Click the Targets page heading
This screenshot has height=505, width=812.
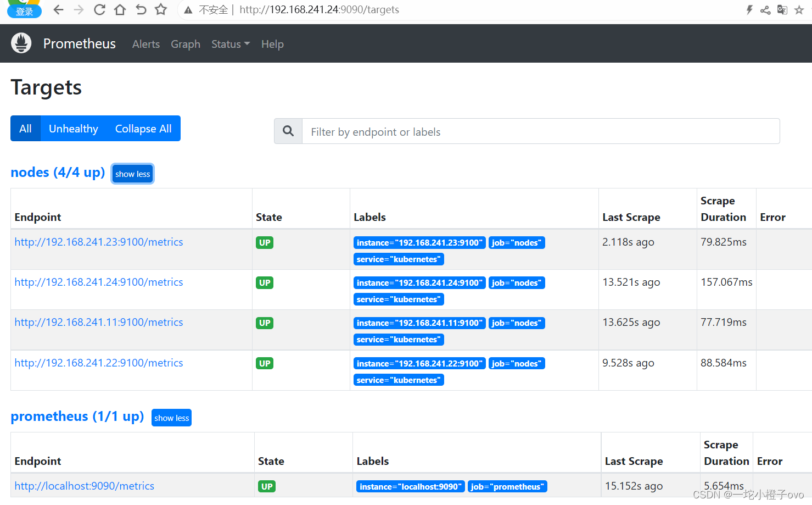(x=47, y=87)
